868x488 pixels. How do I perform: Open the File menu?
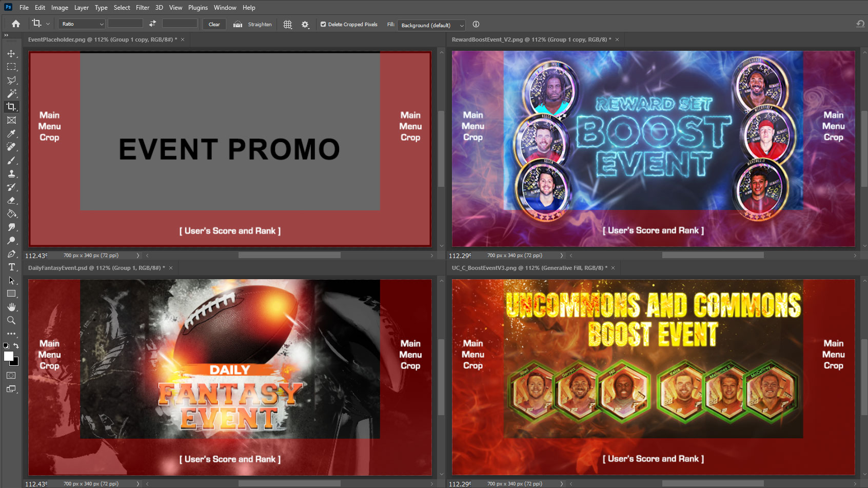pos(24,8)
